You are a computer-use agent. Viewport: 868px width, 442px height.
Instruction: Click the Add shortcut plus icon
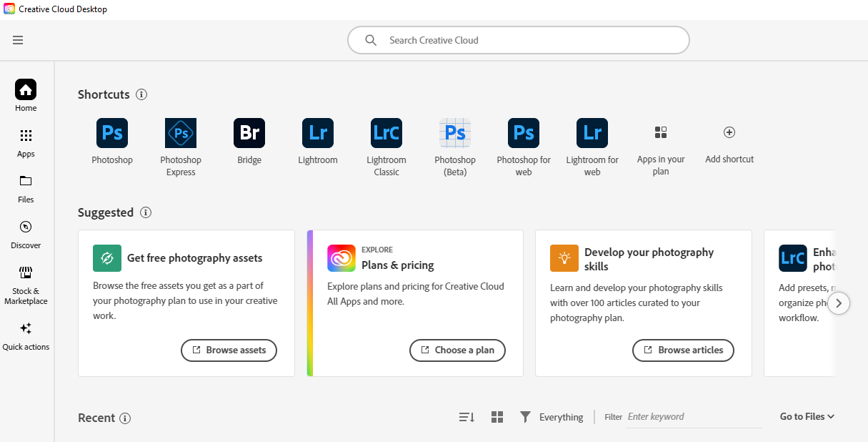point(729,132)
